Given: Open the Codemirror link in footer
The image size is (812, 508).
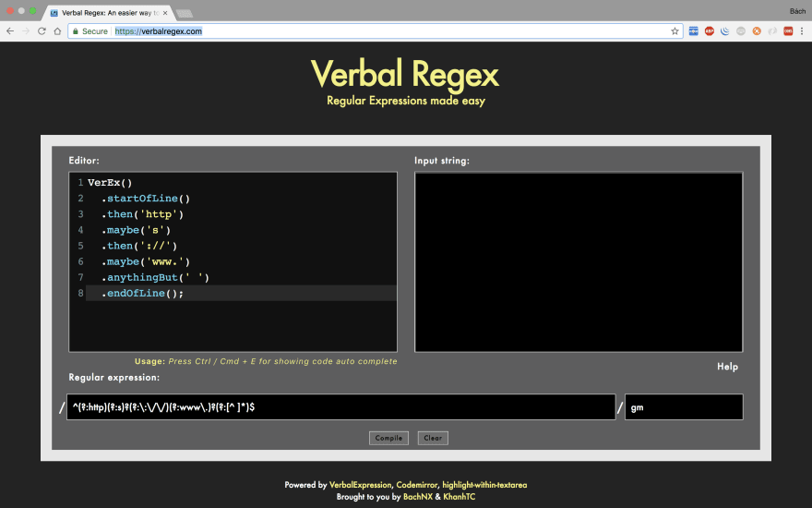Looking at the screenshot, I should (417, 485).
